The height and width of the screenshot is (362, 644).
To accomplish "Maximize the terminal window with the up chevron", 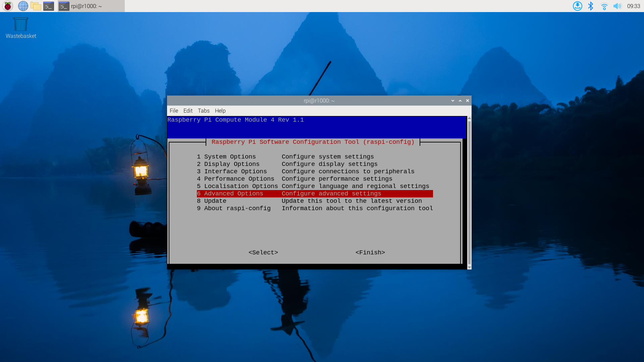I will point(460,101).
